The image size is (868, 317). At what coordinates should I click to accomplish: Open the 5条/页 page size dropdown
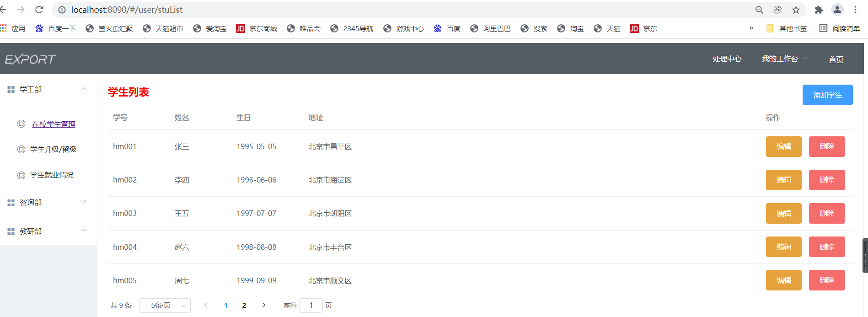pyautogui.click(x=165, y=305)
